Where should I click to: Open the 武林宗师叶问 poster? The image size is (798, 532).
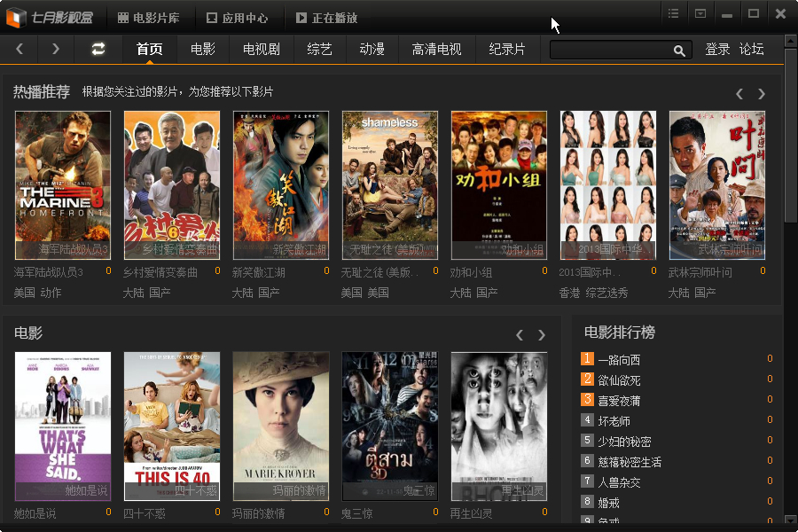[x=717, y=185]
